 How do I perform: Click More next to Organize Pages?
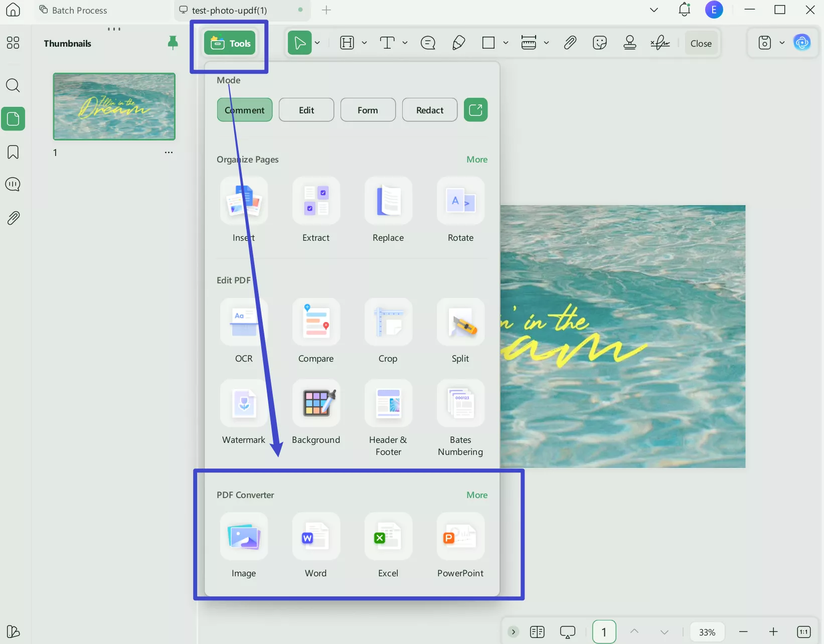coord(477,159)
